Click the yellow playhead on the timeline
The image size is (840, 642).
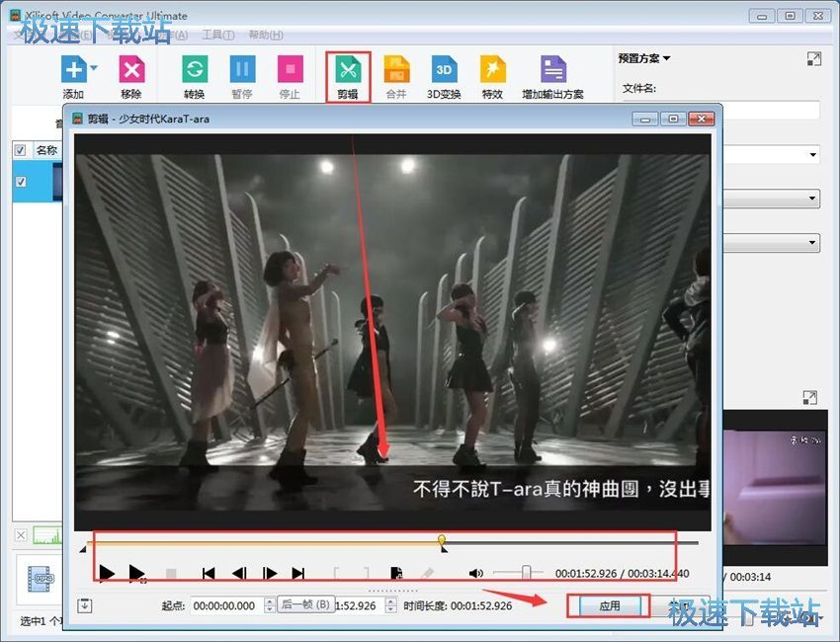pos(442,539)
